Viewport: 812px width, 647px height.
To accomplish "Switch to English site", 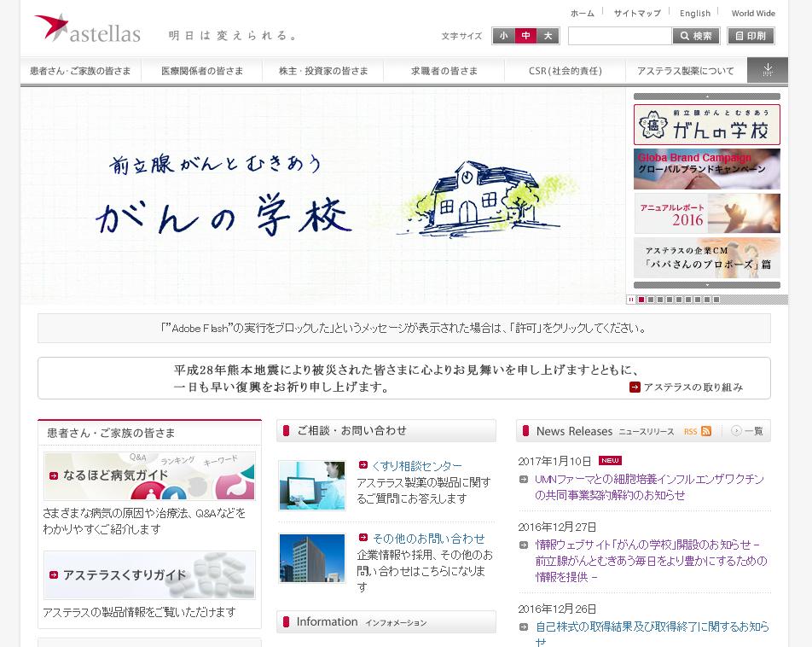I will pyautogui.click(x=695, y=14).
